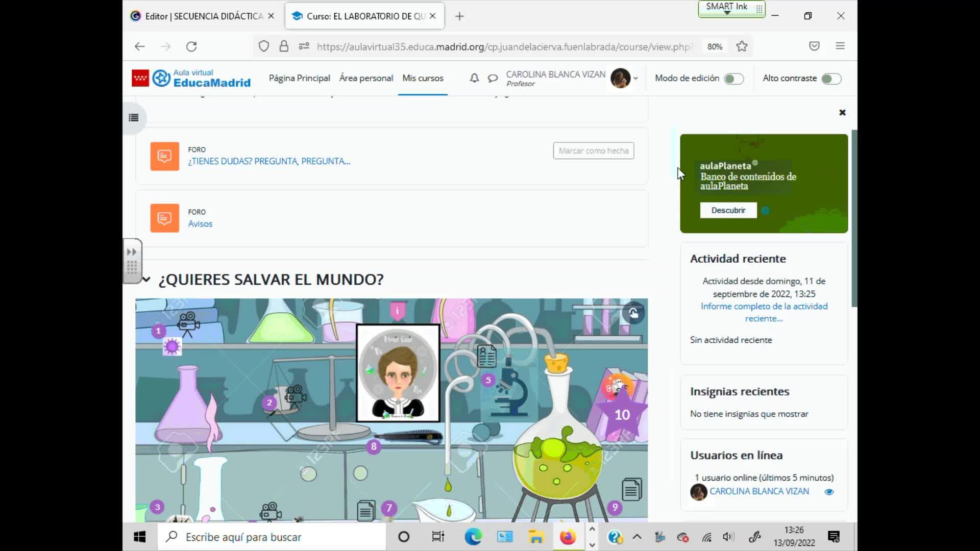Go to Área personal menu item

pyautogui.click(x=366, y=78)
